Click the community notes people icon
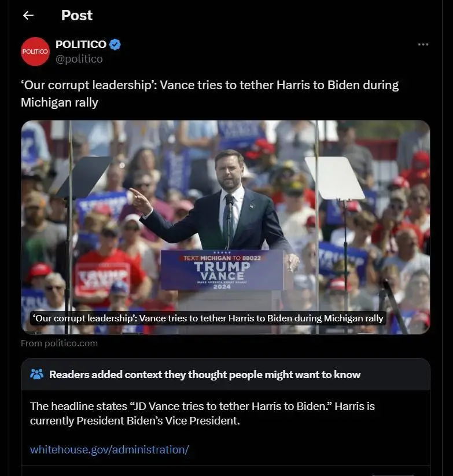 coord(37,374)
